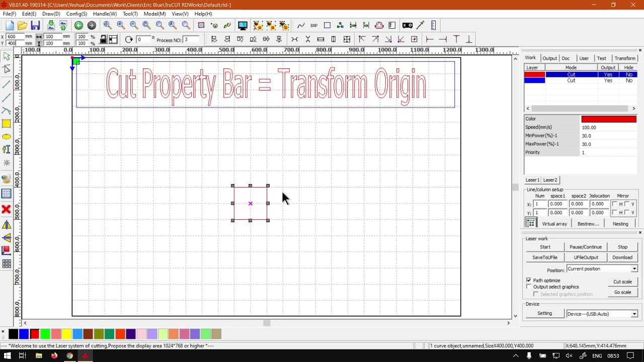Select the pointer selection tool
Viewport: 644px width, 362px height.
click(x=7, y=57)
